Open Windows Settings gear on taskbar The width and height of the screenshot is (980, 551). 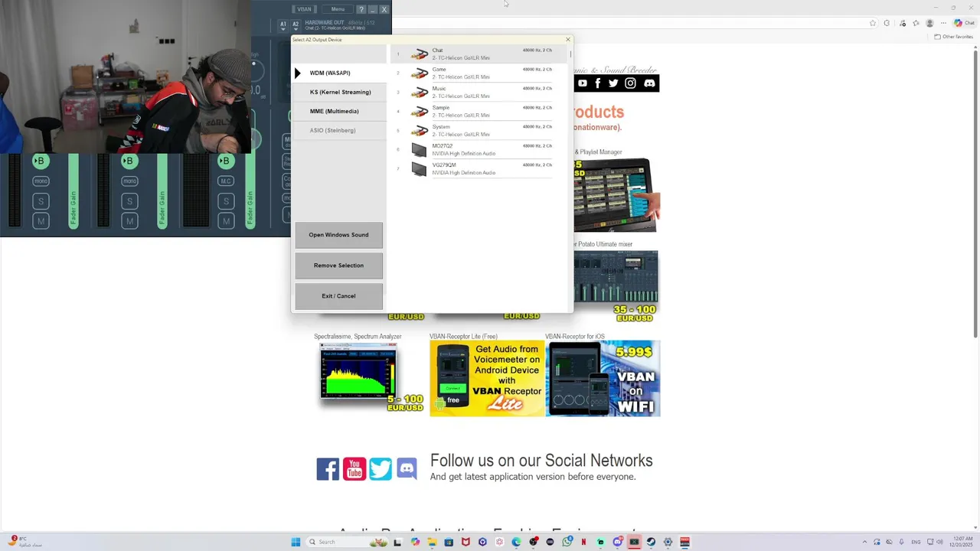(x=668, y=542)
